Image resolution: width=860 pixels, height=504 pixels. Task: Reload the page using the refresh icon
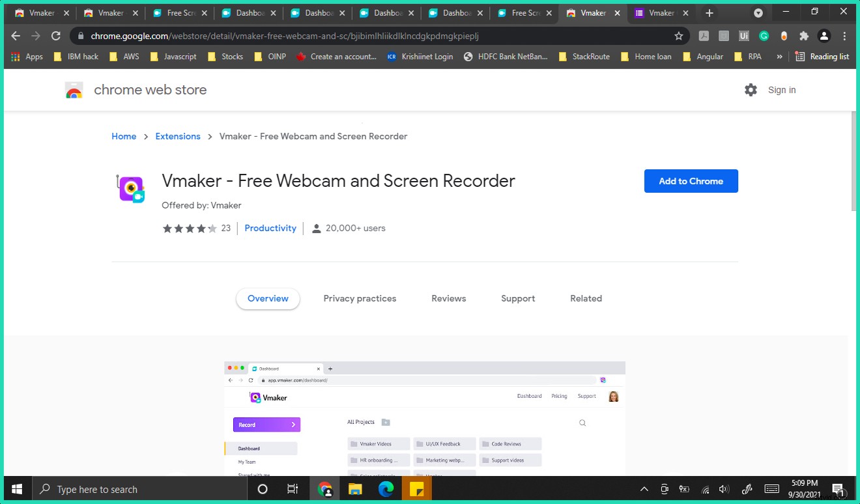[56, 36]
